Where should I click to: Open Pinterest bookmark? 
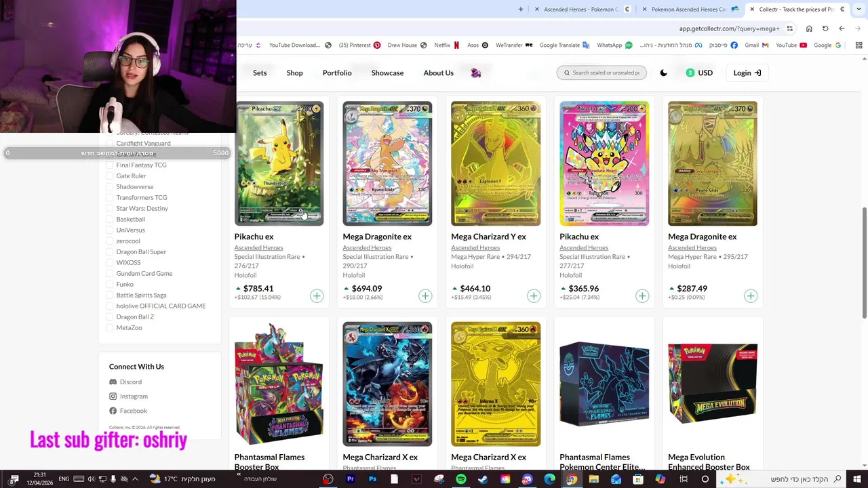point(360,45)
